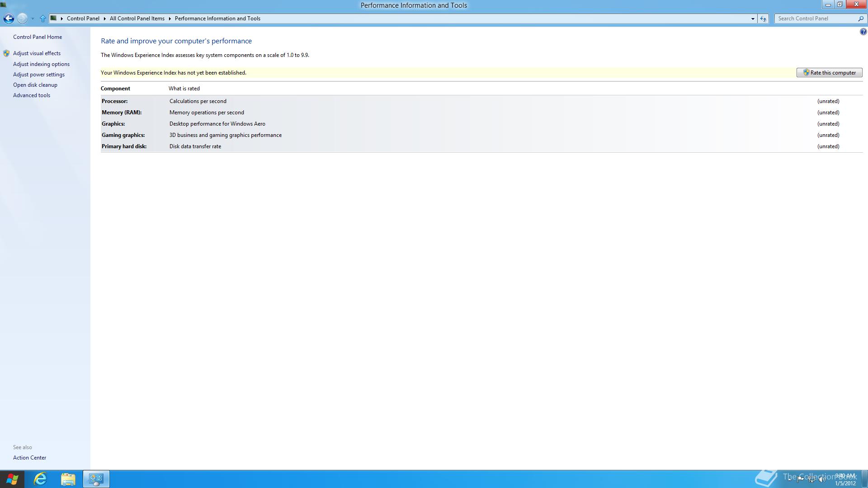Image resolution: width=868 pixels, height=488 pixels.
Task: Expand the arrow after All Control Panel Items
Action: (x=170, y=19)
